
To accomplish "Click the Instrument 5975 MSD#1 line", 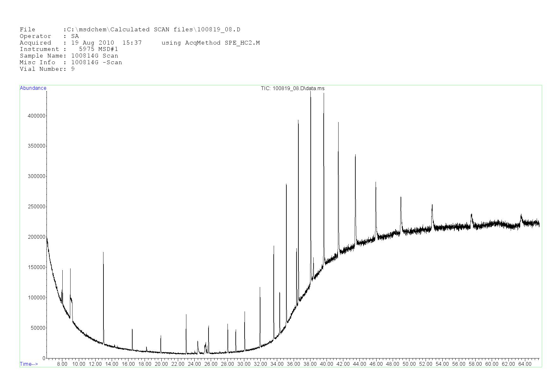I will pos(69,49).
